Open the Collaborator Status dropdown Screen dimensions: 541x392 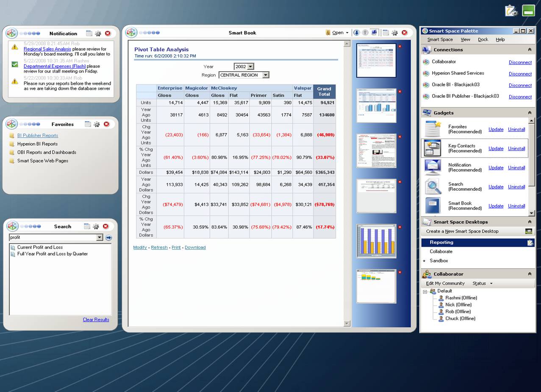pos(483,284)
